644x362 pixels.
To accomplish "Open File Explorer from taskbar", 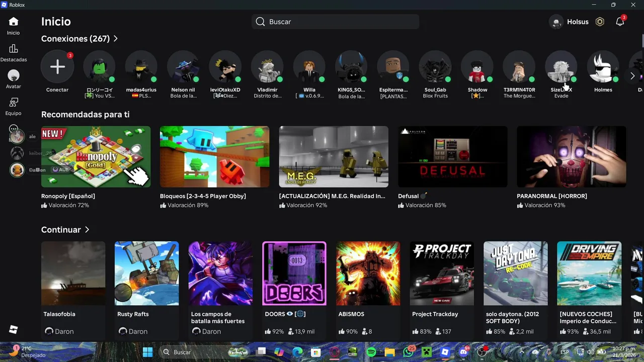I will (390, 352).
